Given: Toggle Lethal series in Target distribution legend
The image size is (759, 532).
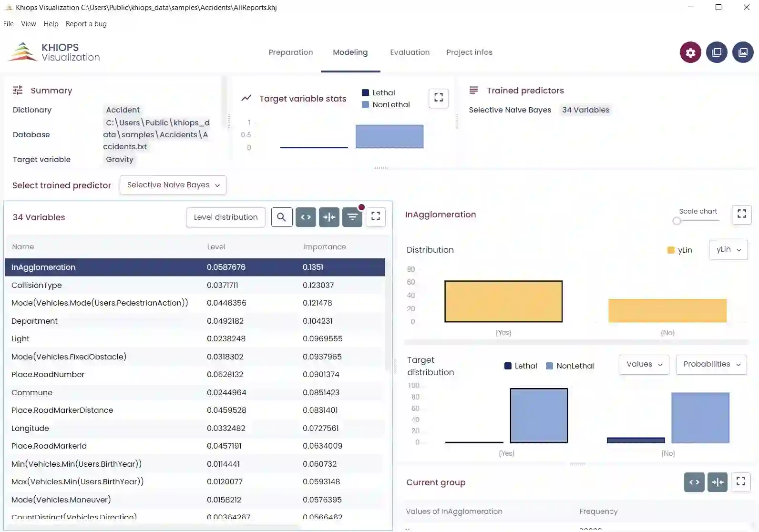Looking at the screenshot, I should point(521,366).
